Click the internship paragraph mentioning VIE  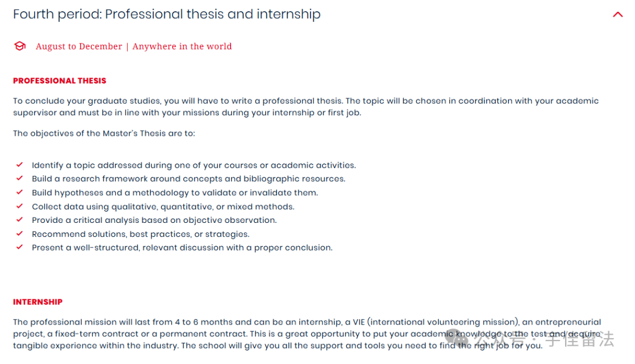[x=307, y=333]
